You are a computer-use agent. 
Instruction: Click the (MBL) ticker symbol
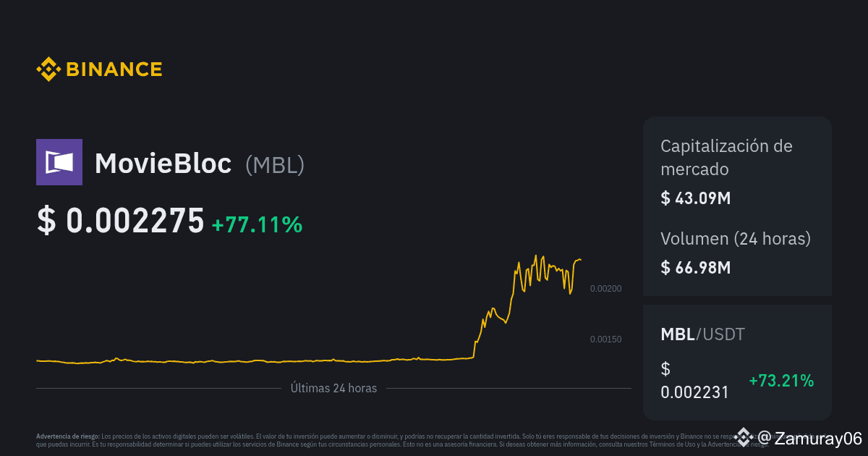pyautogui.click(x=275, y=165)
